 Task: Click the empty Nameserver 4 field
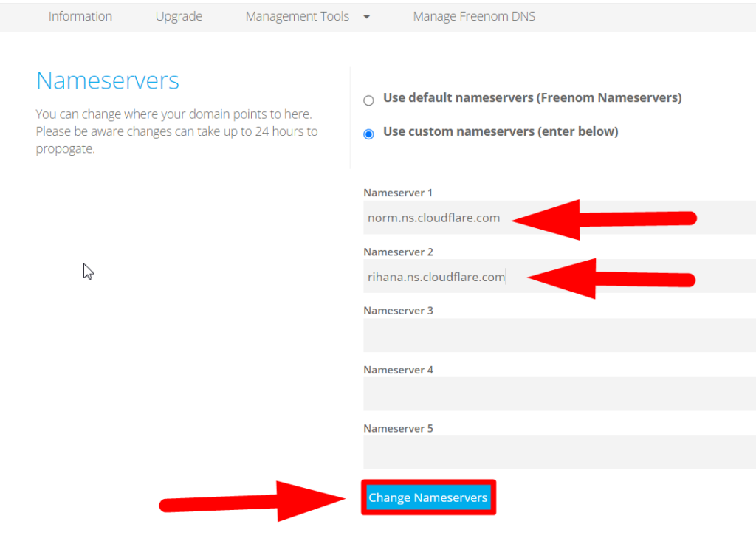click(x=560, y=394)
